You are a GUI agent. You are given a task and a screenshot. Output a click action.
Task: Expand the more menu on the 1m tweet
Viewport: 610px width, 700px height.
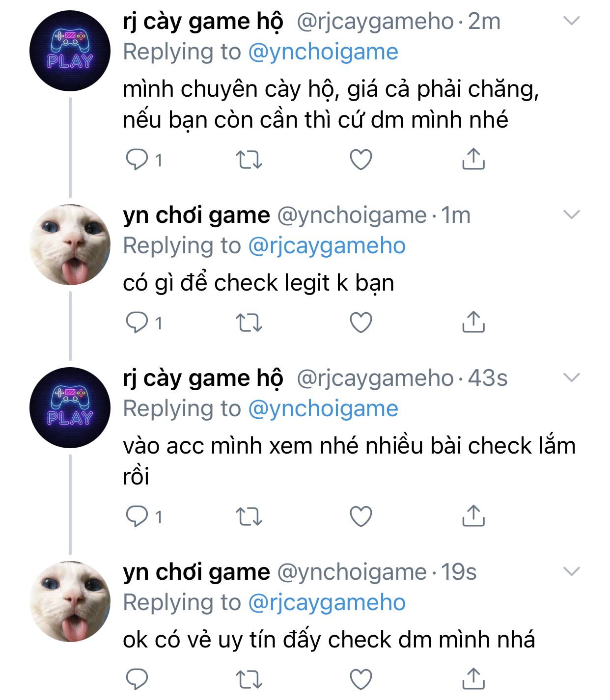[x=572, y=215]
